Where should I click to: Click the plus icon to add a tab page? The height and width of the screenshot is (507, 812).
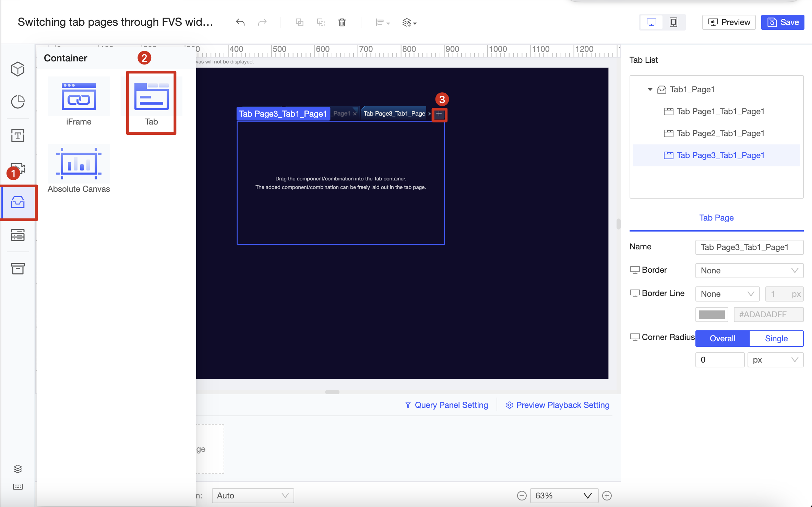coord(439,114)
